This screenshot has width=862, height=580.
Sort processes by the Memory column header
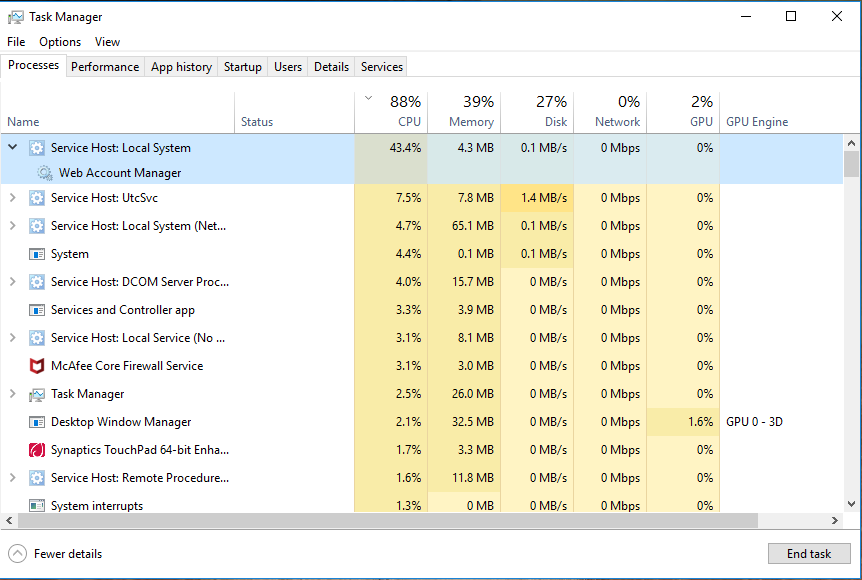click(464, 112)
